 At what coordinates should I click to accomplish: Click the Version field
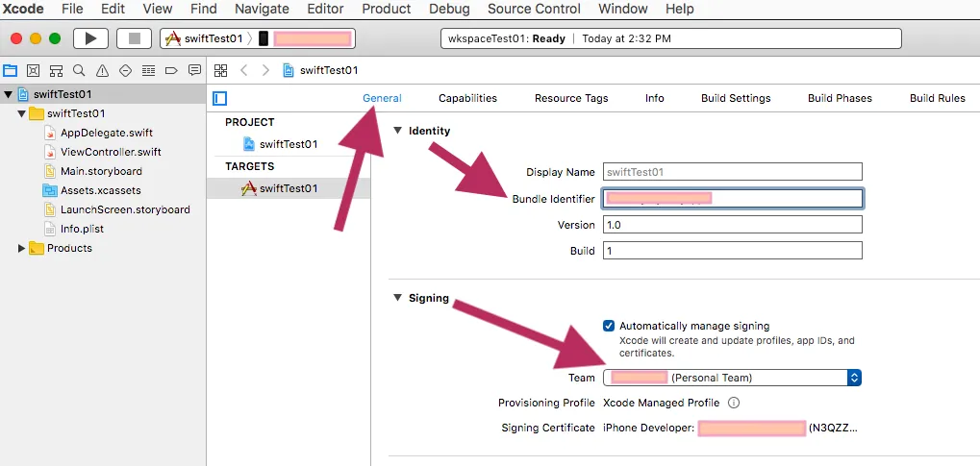733,225
